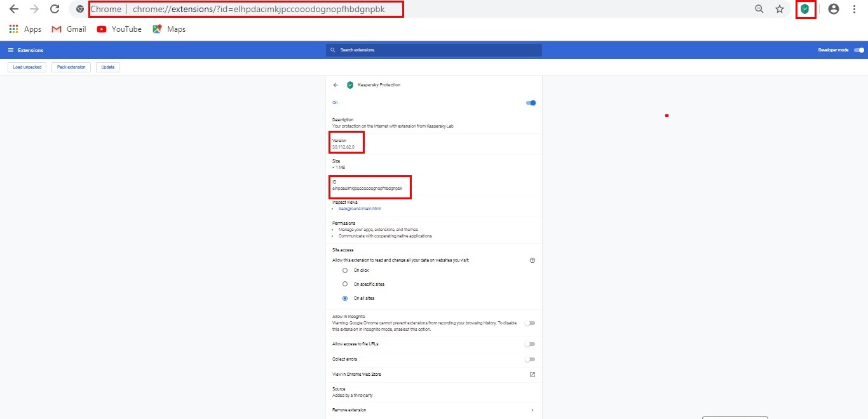Click 'Communicate with cooperating native applications' permission
This screenshot has width=868, height=419.
[385, 236]
